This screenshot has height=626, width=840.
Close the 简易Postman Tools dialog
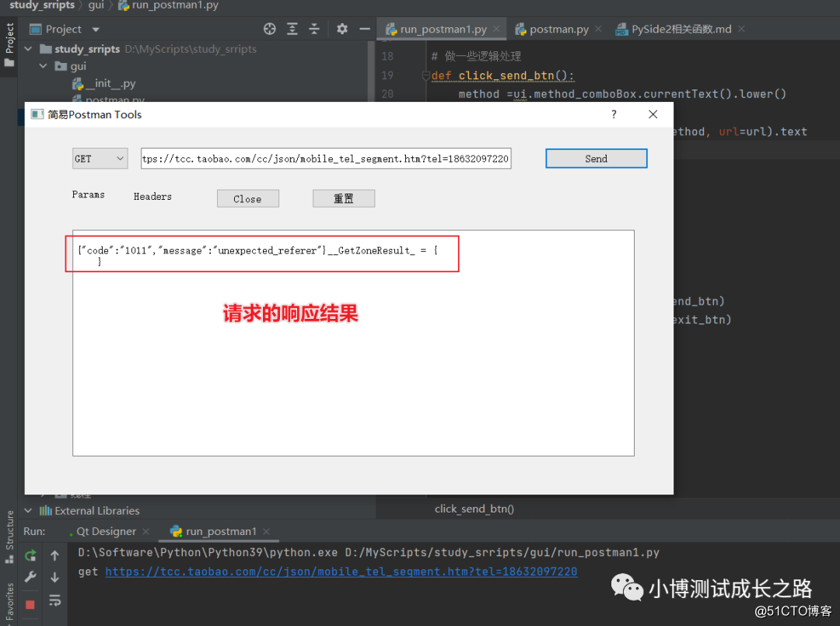(x=653, y=114)
